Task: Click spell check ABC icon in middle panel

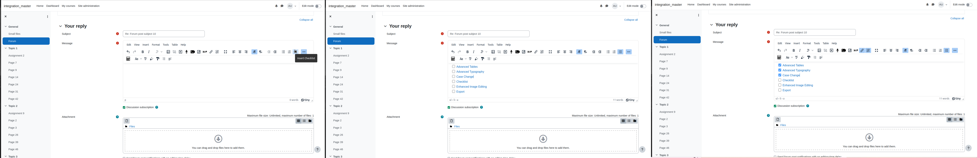Action: pos(470,59)
